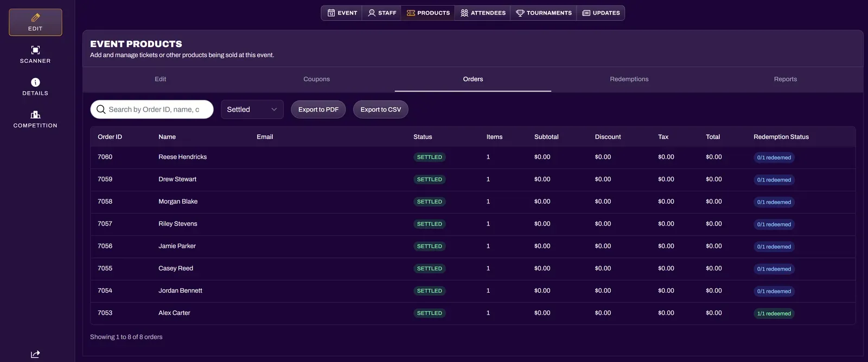Go to the ATTENDEES section label

(x=488, y=13)
